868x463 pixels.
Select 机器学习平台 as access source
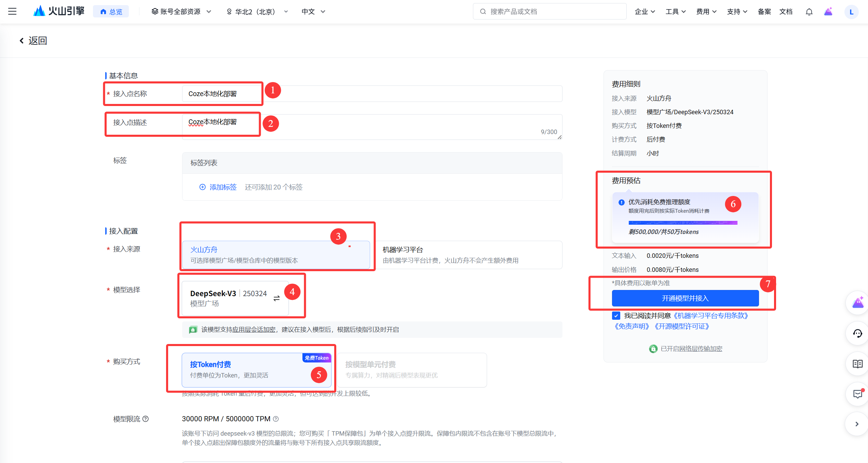coord(469,255)
